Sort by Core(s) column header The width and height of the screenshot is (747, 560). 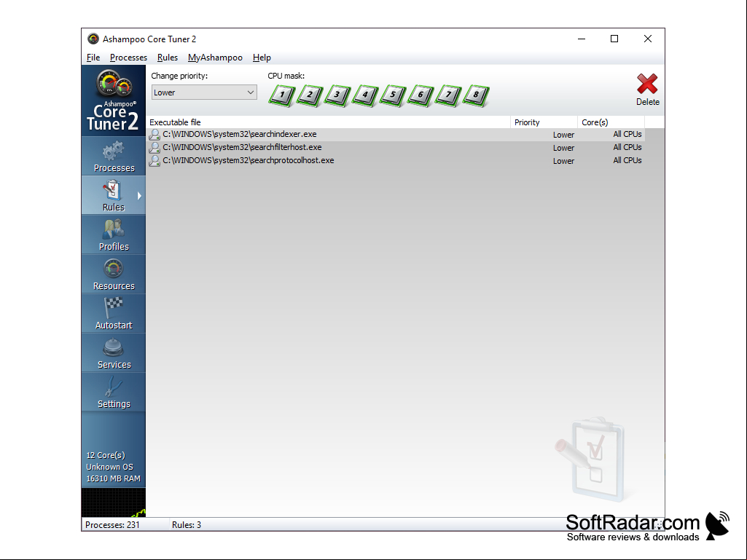(611, 122)
